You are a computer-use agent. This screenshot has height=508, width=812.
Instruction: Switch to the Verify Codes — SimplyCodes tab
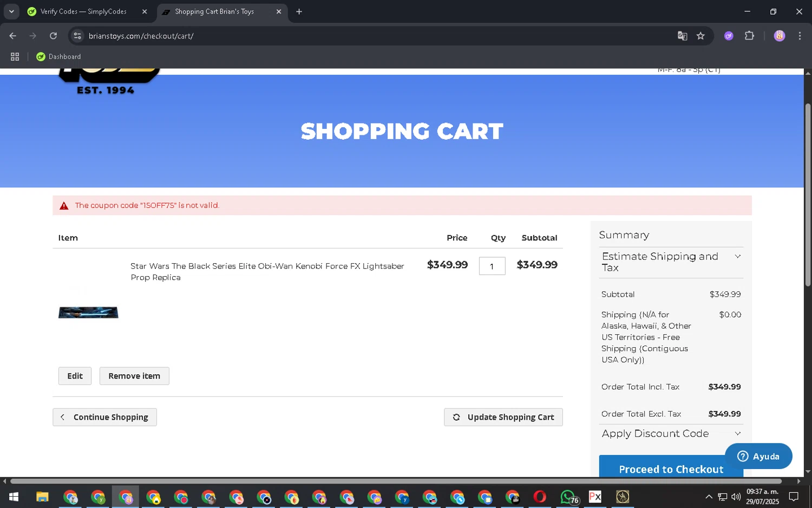click(x=84, y=11)
